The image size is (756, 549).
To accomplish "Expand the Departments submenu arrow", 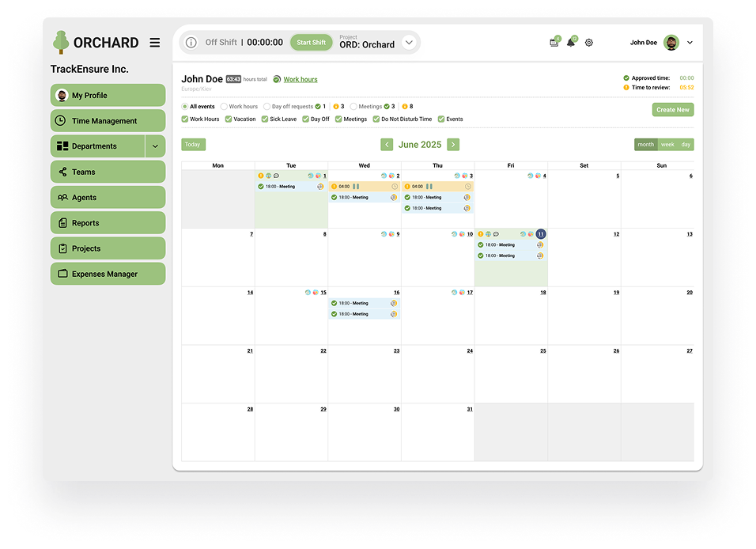I will point(155,146).
